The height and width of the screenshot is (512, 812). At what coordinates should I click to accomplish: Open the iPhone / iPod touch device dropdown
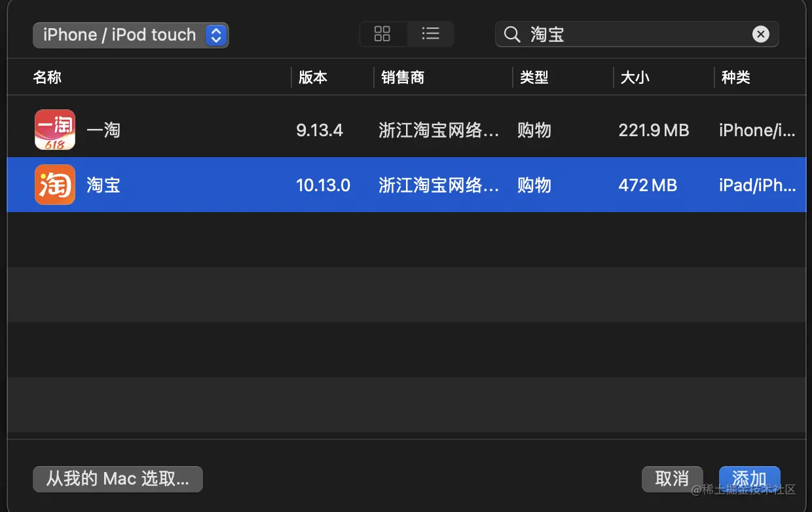130,35
